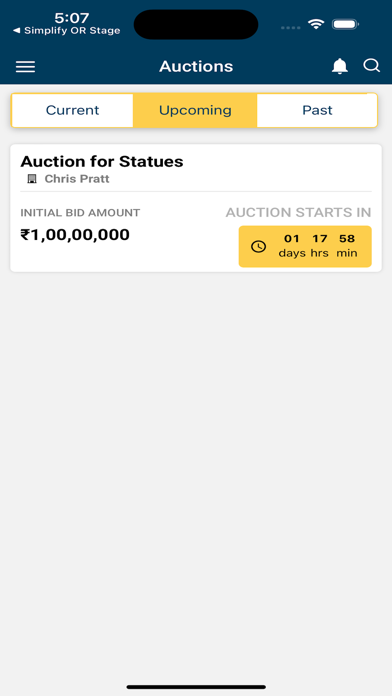
Task: Return to Simplify OR Stage app
Action: click(67, 31)
